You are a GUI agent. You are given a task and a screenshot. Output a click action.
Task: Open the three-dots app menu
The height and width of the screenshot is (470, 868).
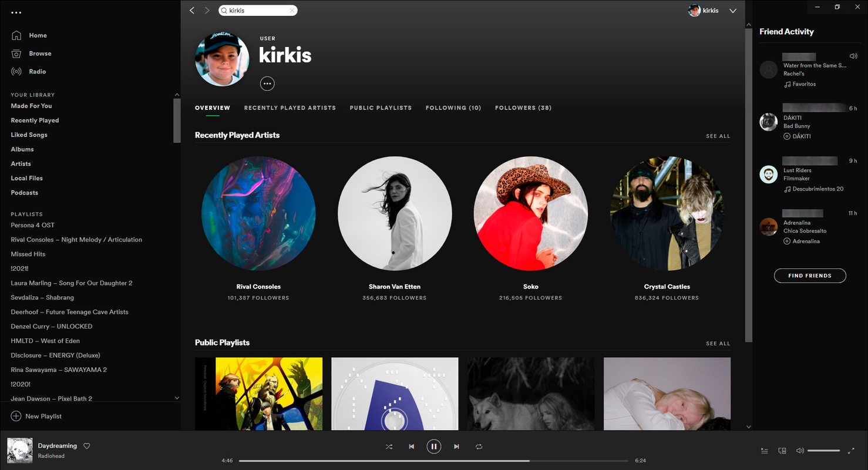click(x=16, y=12)
